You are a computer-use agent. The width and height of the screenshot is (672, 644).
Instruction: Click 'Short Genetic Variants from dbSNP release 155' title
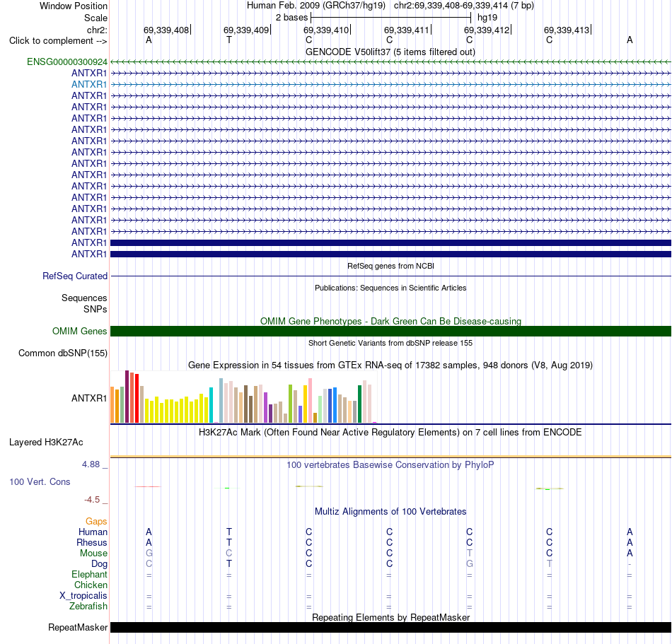pos(390,343)
